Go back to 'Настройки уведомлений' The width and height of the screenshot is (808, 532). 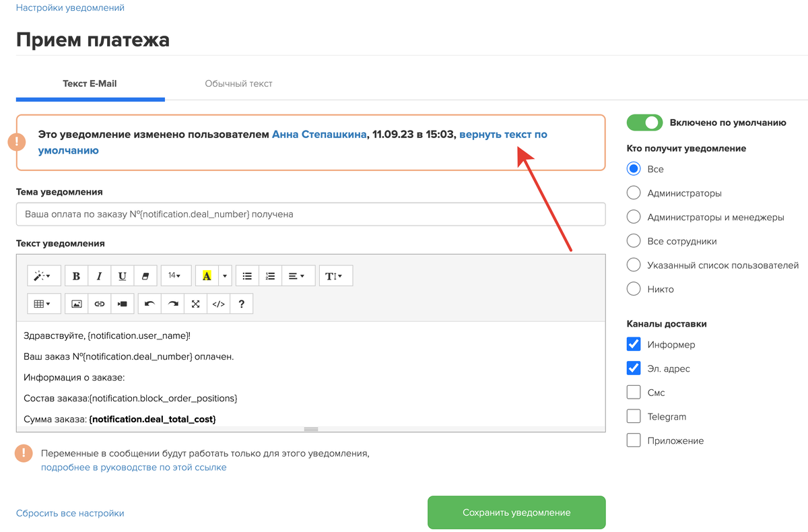click(70, 8)
